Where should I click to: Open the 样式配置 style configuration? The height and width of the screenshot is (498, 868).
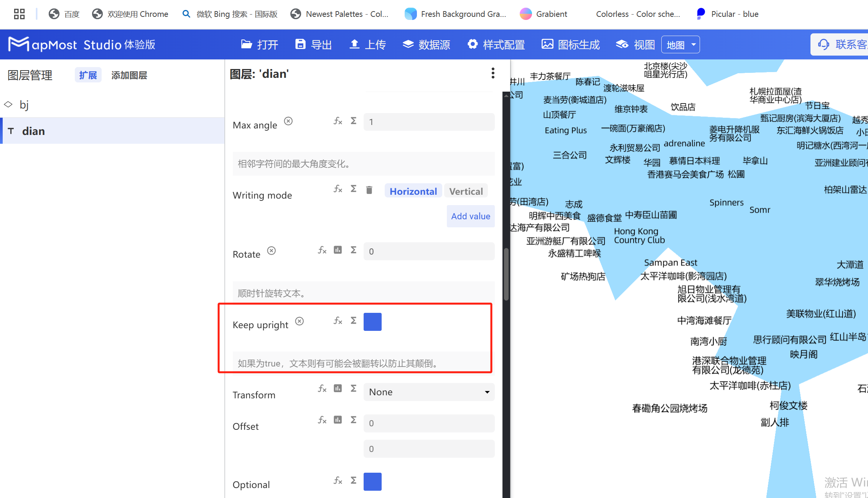[496, 44]
